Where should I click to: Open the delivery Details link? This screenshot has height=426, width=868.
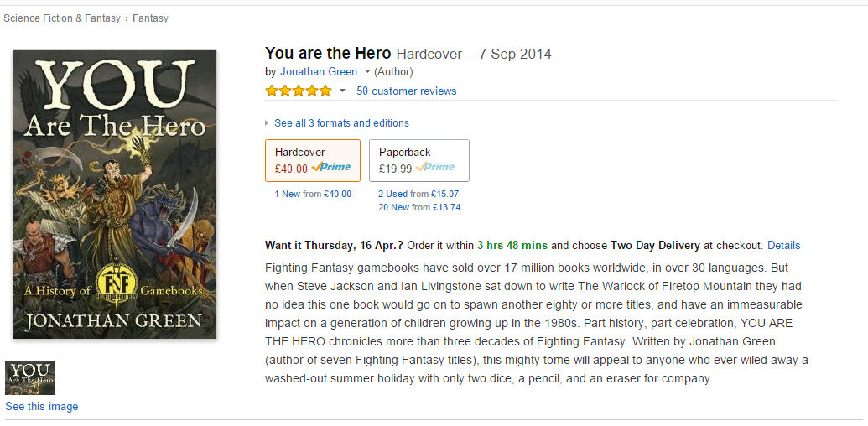[783, 246]
